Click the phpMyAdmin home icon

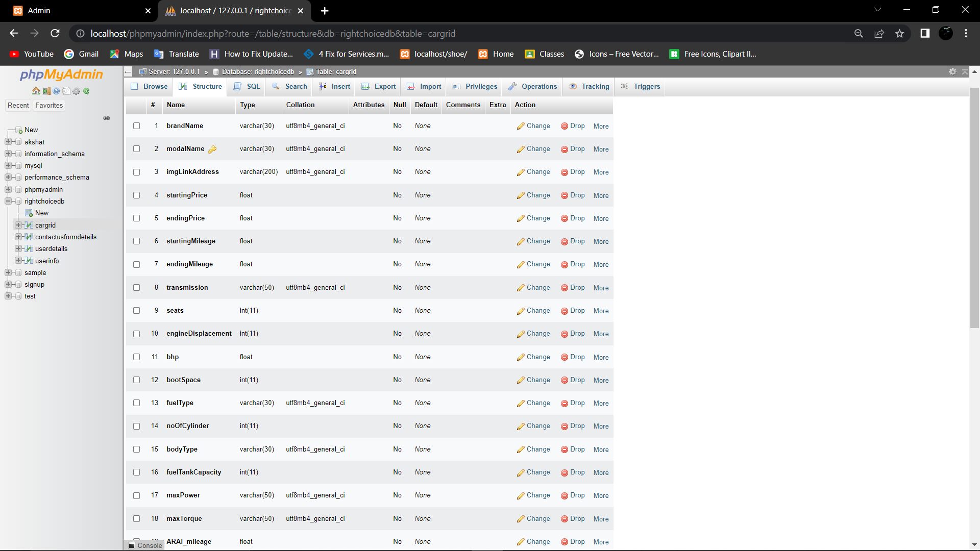[36, 91]
